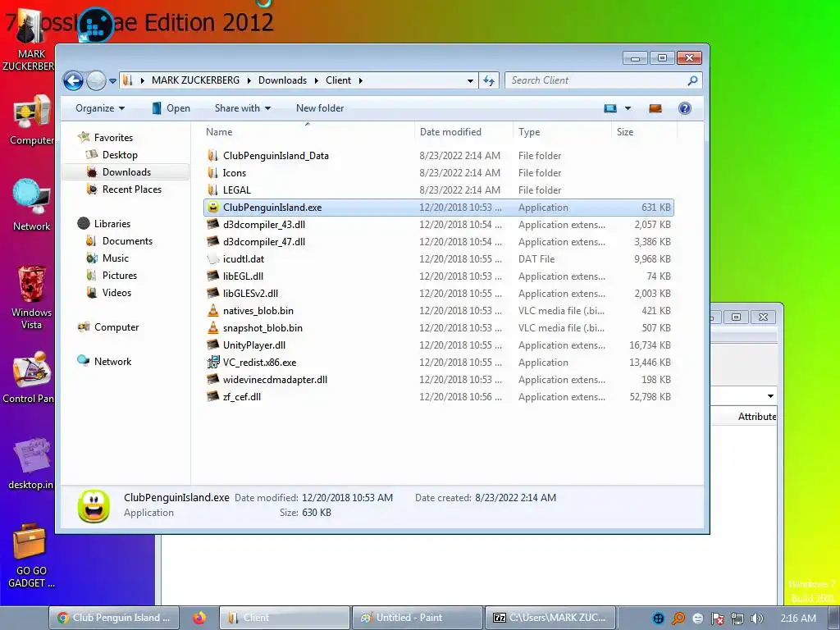Select the Videos library
This screenshot has width=840, height=630.
116,293
